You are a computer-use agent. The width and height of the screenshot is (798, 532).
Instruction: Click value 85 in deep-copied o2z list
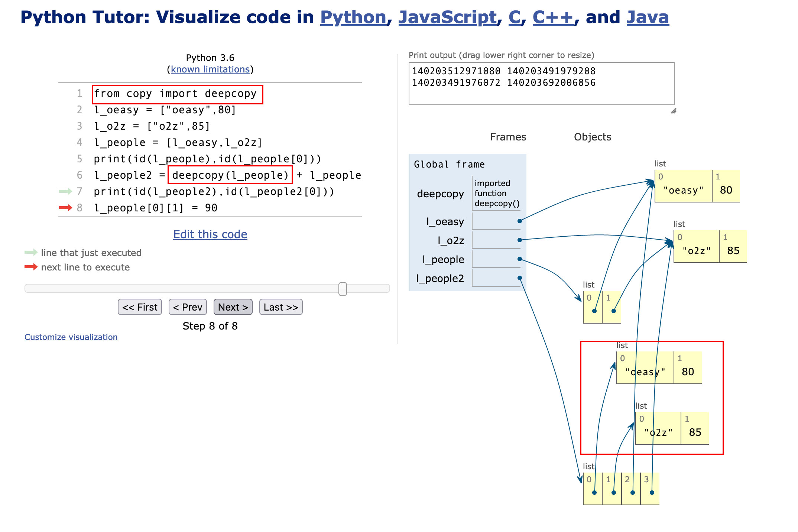click(695, 432)
